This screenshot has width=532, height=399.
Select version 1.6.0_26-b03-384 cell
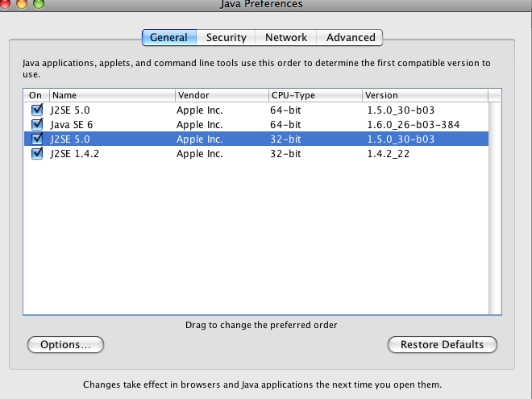pos(414,125)
